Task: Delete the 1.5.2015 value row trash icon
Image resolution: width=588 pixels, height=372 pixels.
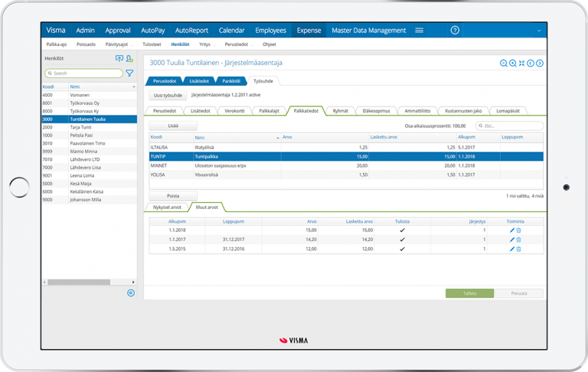Action: pyautogui.click(x=518, y=249)
